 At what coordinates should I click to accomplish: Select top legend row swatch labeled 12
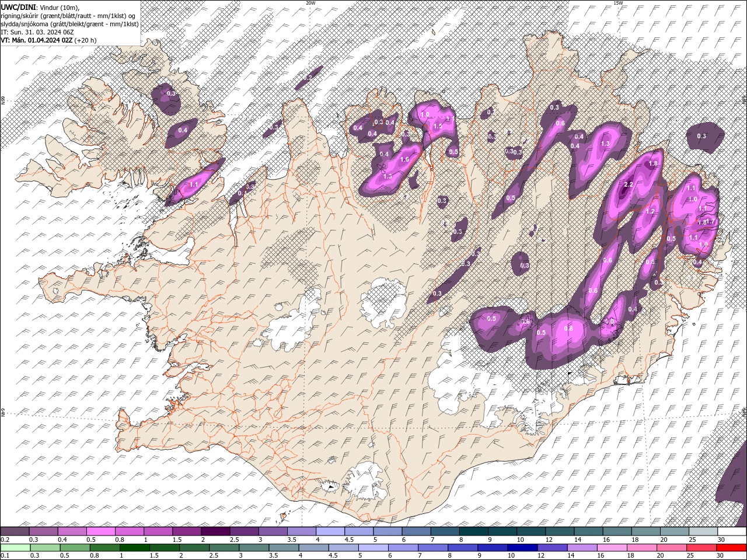[x=559, y=531]
